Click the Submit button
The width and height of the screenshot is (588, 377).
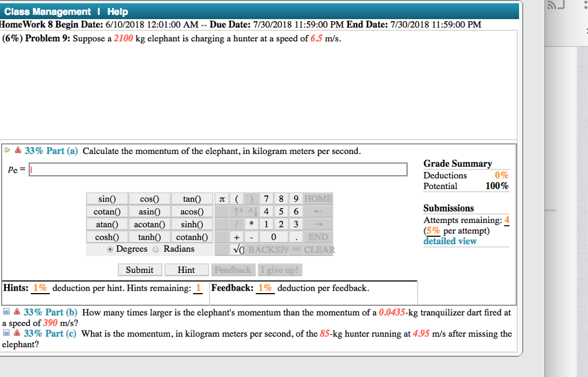(140, 270)
